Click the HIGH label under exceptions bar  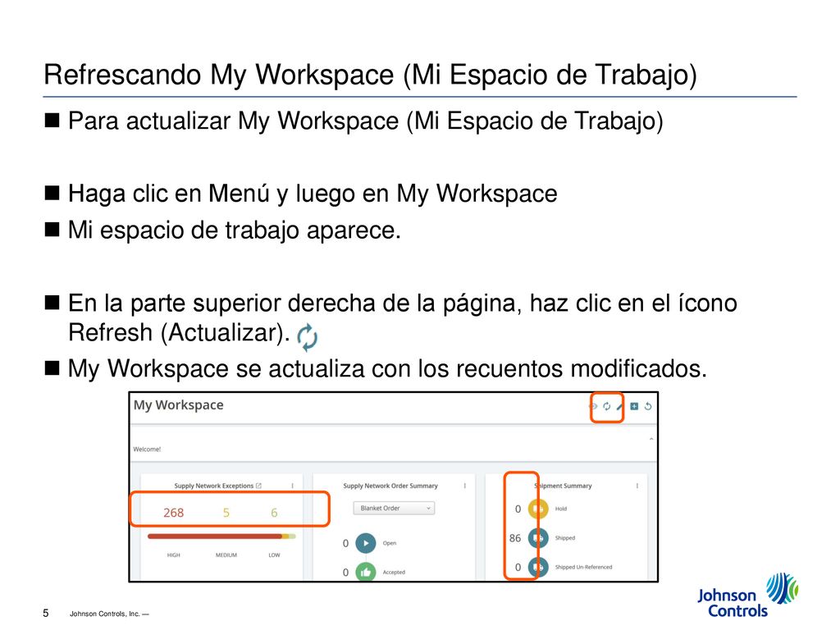tap(174, 555)
